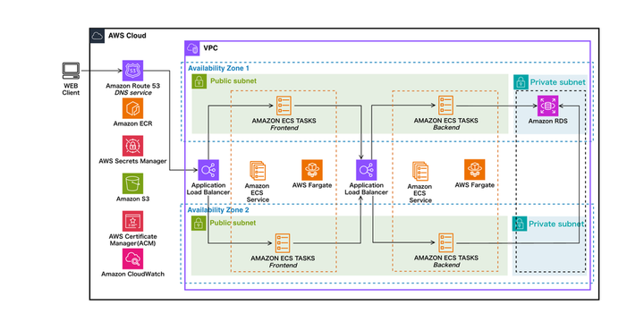Click the Amazon Route 53 icon
The width and height of the screenshot is (644, 322).
click(x=132, y=71)
